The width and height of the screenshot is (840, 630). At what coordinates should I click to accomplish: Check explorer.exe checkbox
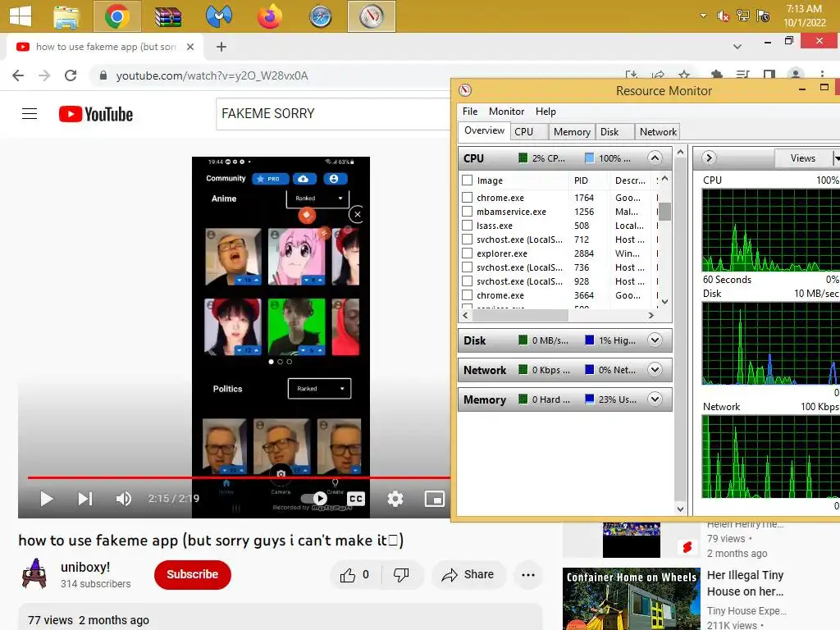467,253
